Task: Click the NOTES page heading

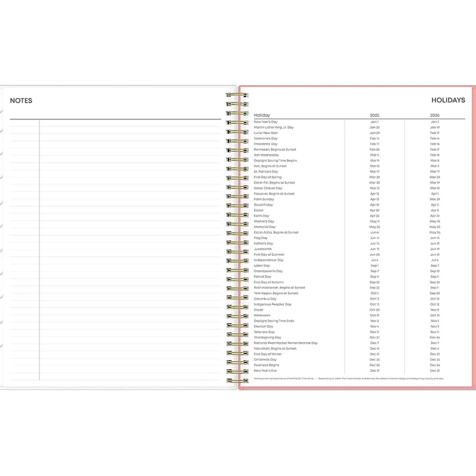Action: (x=21, y=100)
